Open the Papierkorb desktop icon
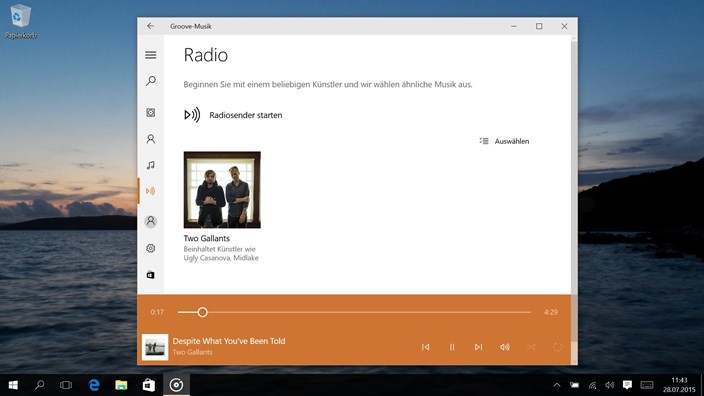Image resolution: width=704 pixels, height=396 pixels. tap(20, 21)
